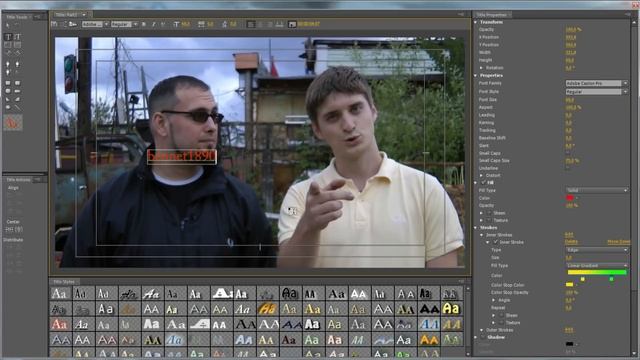Open the Tab Stops icon
The width and height of the screenshot is (640, 360).
(279, 24)
